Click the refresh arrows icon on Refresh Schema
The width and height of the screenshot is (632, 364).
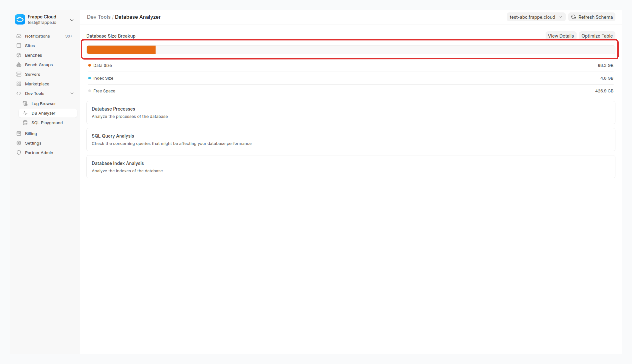click(x=574, y=17)
